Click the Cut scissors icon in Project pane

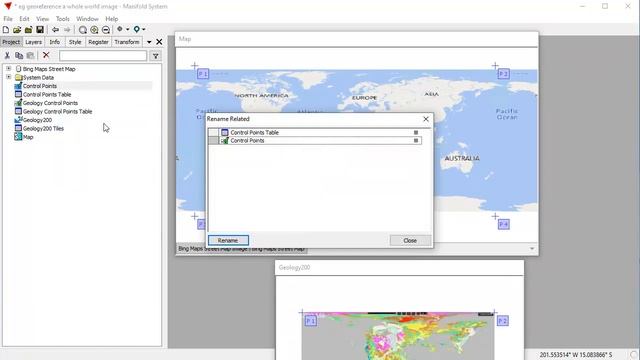7,56
